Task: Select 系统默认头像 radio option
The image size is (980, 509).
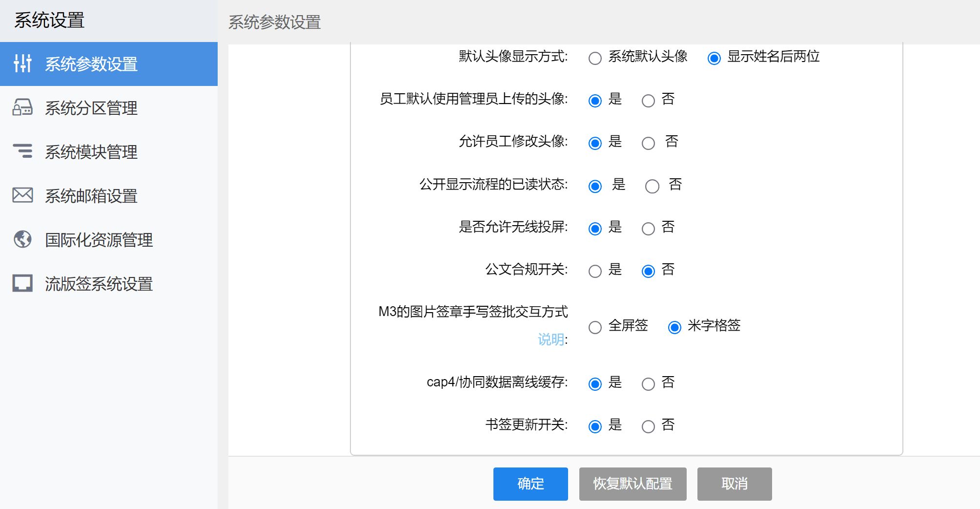Action: pos(595,58)
